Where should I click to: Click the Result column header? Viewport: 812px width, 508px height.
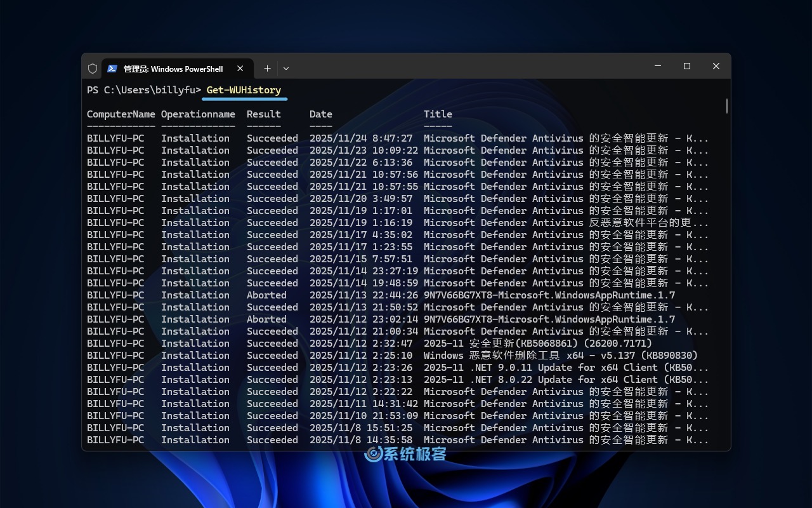pyautogui.click(x=263, y=114)
